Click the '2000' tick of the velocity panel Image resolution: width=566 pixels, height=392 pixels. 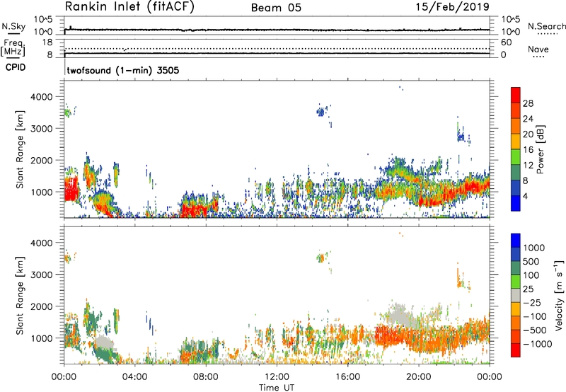[x=42, y=306]
